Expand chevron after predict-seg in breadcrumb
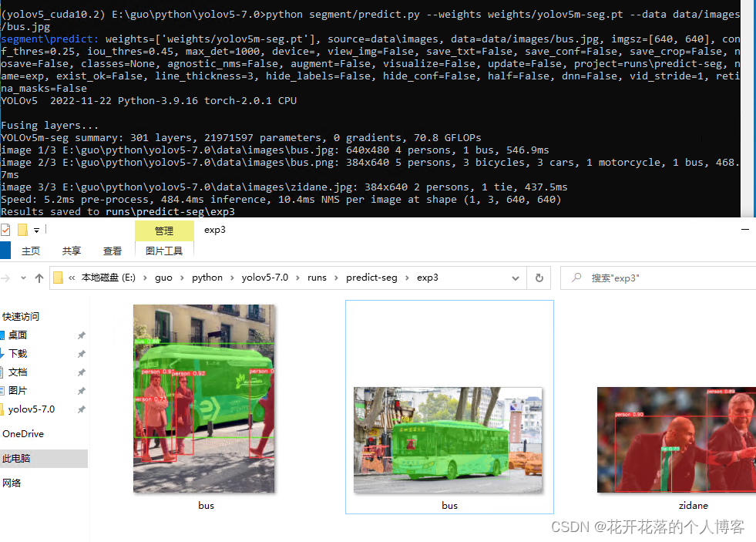This screenshot has height=542, width=756. (x=407, y=278)
